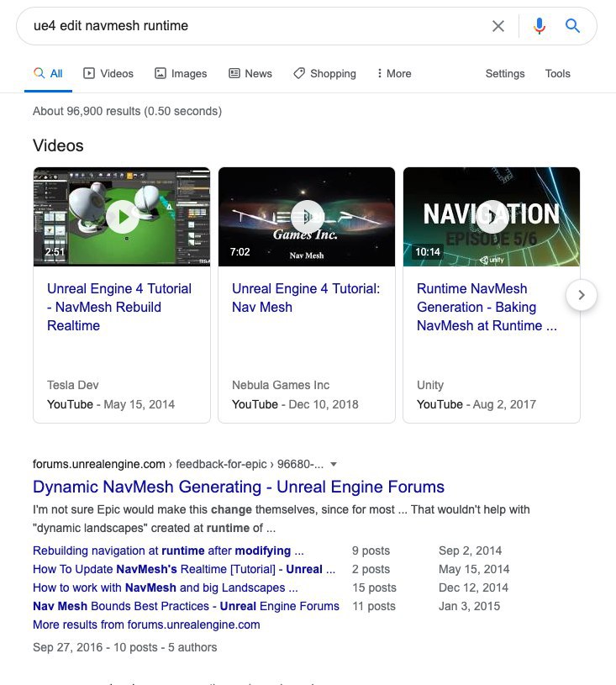This screenshot has width=616, height=685.
Task: Play the NavMesh Rebuild Realtime video thumbnail
Action: coord(122,217)
